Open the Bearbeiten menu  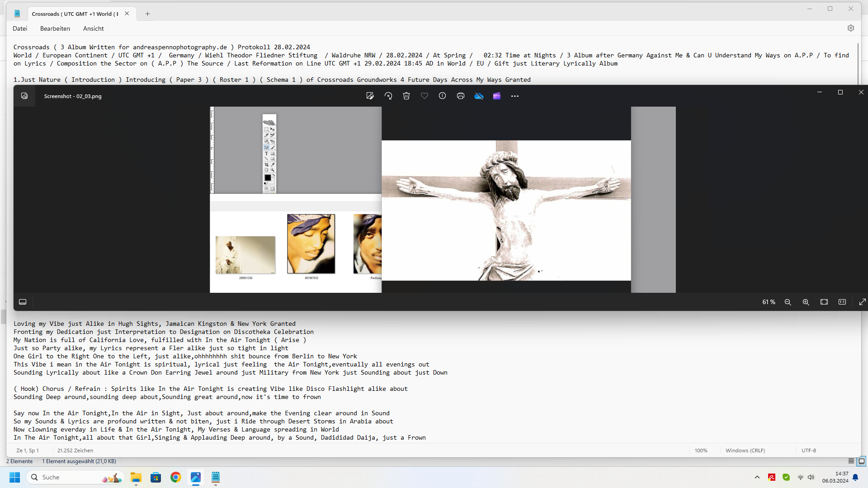coord(55,28)
